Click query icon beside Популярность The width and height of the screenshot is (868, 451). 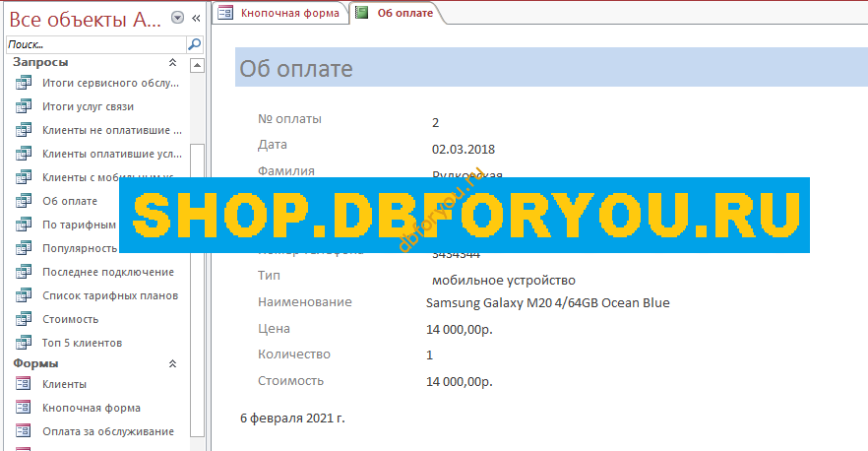click(x=24, y=248)
